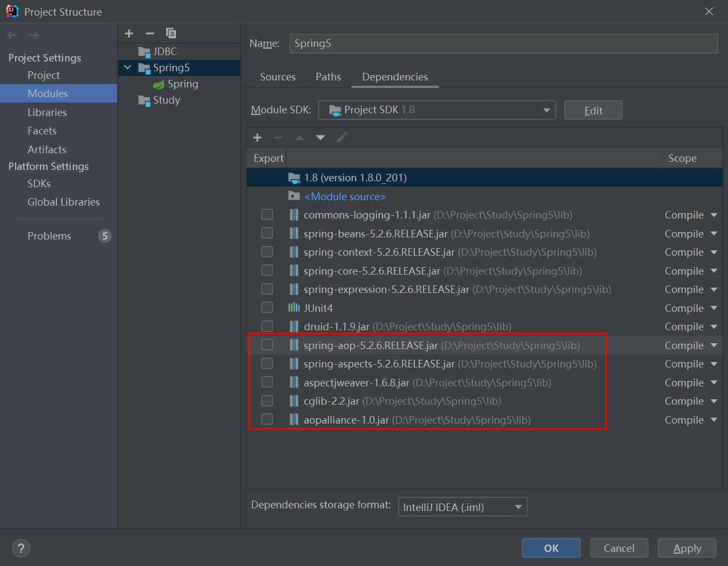728x566 pixels.
Task: Open the Dependencies storage format dropdown
Action: coord(462,507)
